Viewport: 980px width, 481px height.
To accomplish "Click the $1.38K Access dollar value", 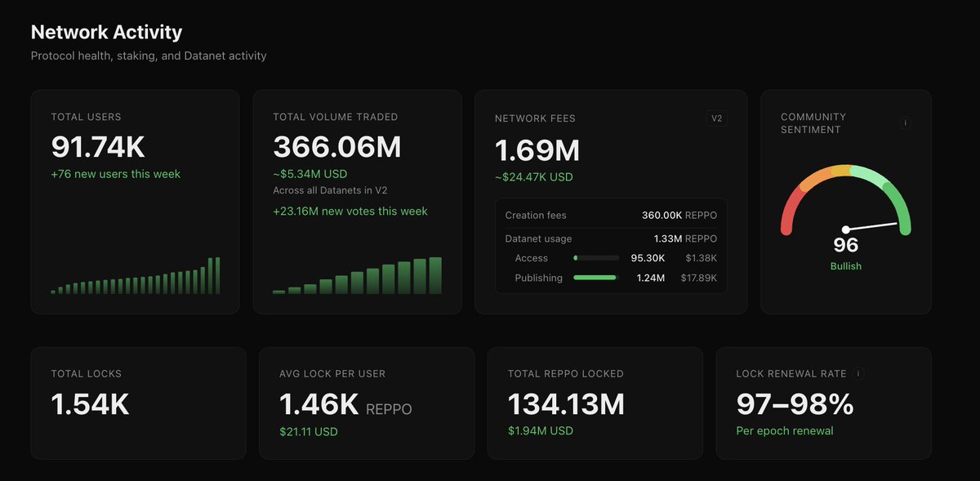I will coord(702,258).
